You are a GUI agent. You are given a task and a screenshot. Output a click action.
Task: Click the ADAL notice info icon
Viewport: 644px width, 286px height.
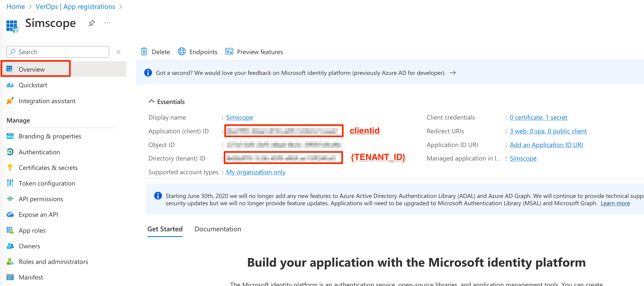click(x=158, y=196)
